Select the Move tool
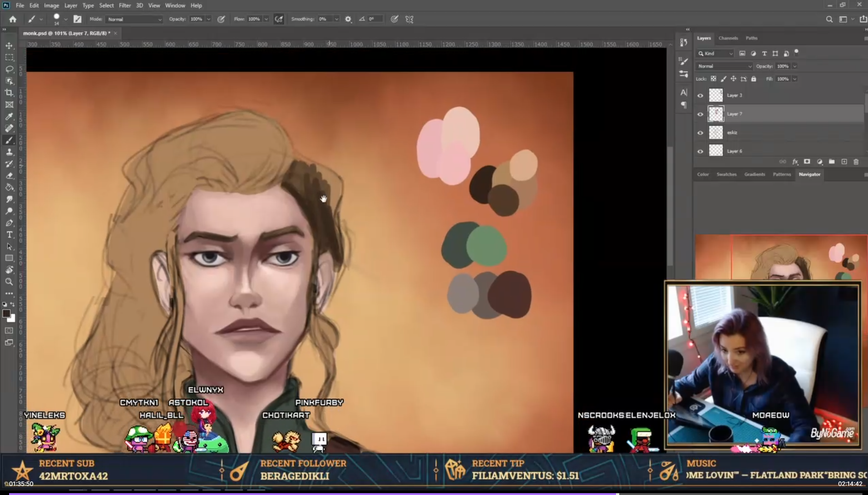Image resolution: width=868 pixels, height=495 pixels. pos(9,46)
